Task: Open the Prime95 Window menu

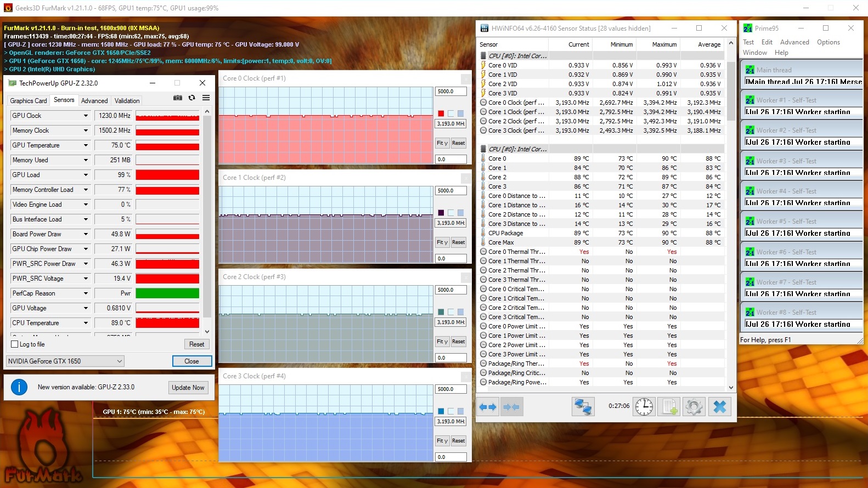Action: point(755,53)
